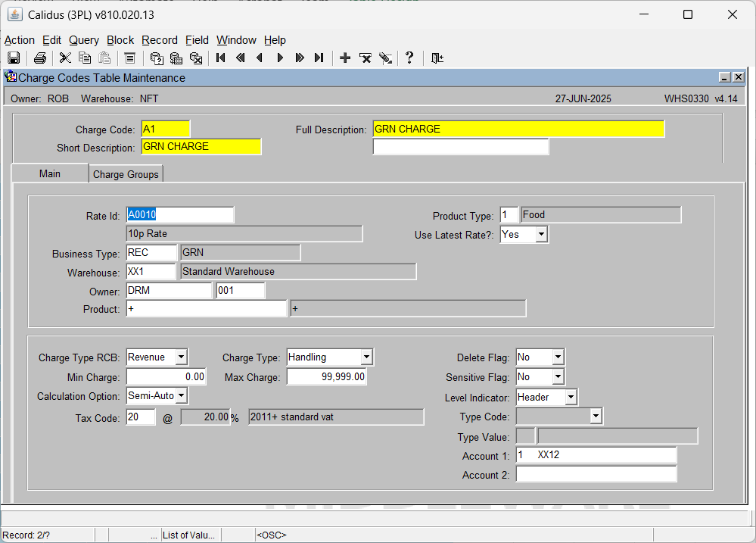Click the Charge Code field A1
This screenshot has width=756, height=543.
[166, 130]
